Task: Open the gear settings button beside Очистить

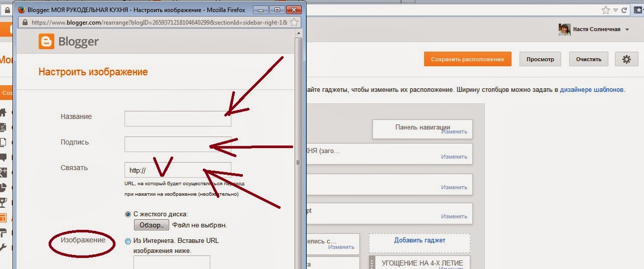Action: tap(626, 59)
